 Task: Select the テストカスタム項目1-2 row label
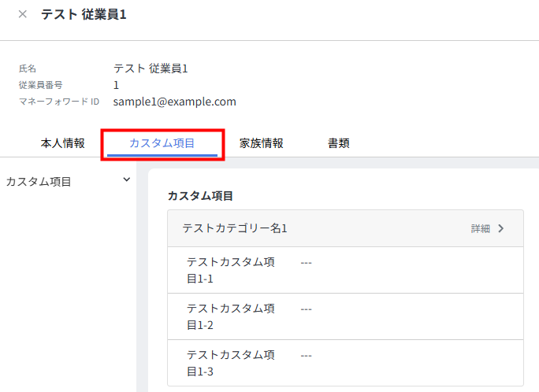pos(230,316)
